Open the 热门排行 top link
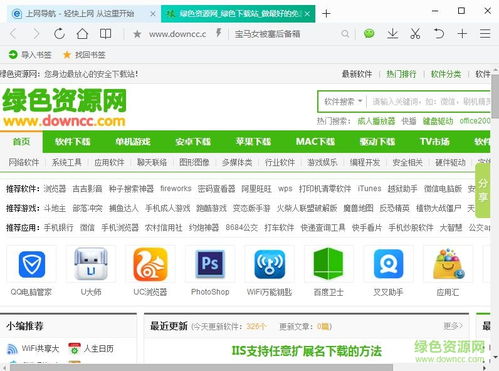Screen dimensions: 499x371 click(x=401, y=74)
